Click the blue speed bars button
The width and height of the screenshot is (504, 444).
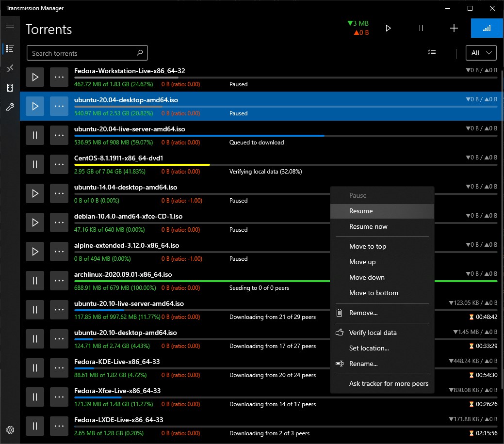tap(487, 28)
